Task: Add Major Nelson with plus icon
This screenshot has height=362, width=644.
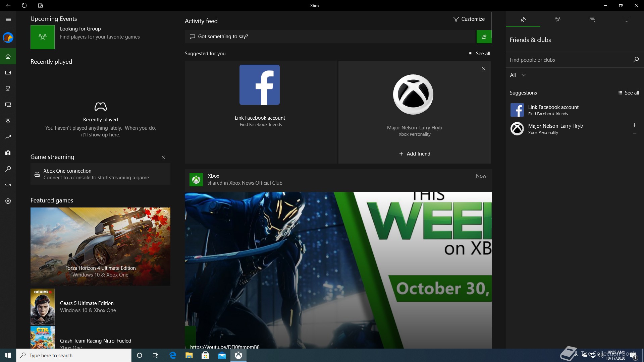Action: 634,125
